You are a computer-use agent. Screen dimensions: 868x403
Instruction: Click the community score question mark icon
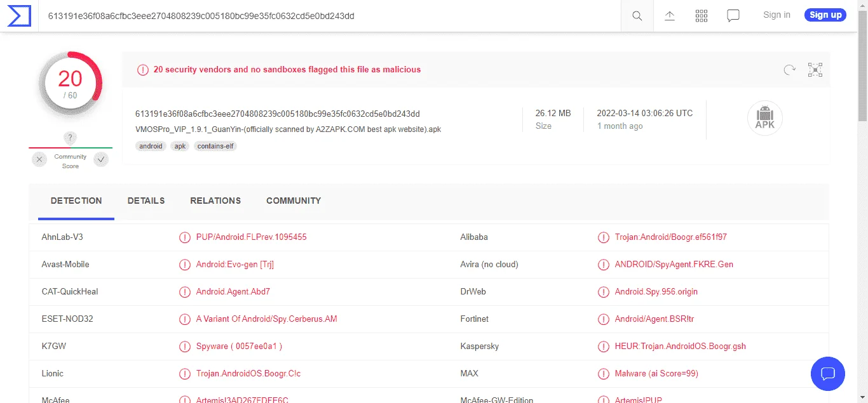71,138
